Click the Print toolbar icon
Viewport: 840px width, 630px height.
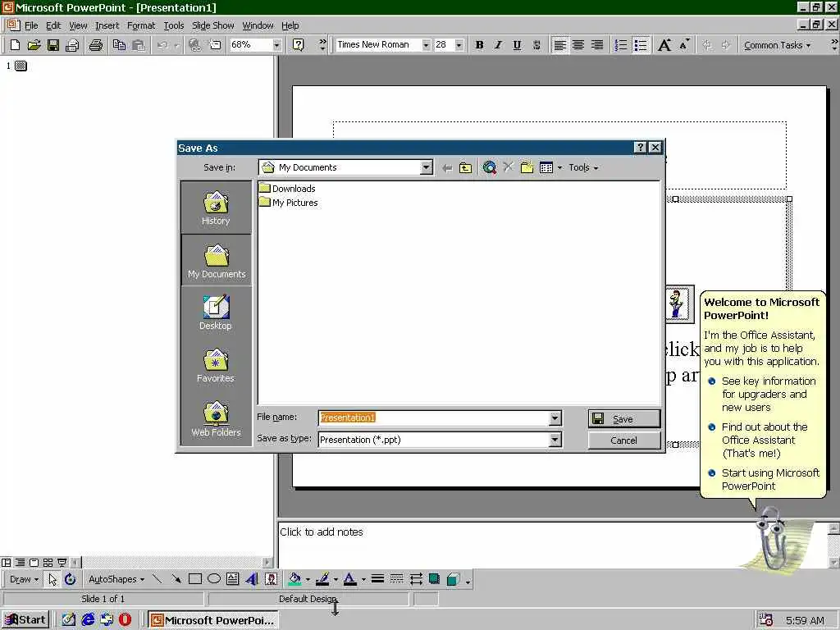tap(96, 45)
